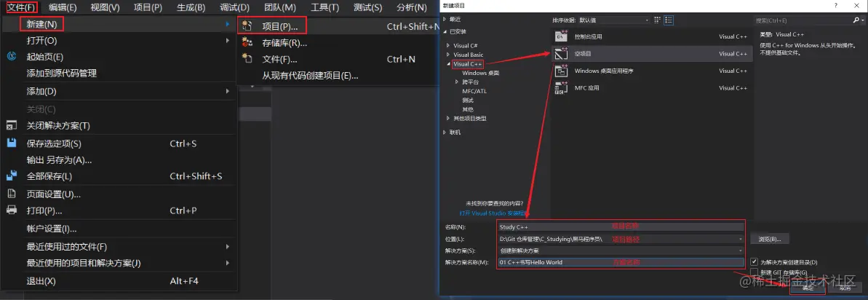Open the 文件(F) menu
The height and width of the screenshot is (300, 868).
(21, 7)
